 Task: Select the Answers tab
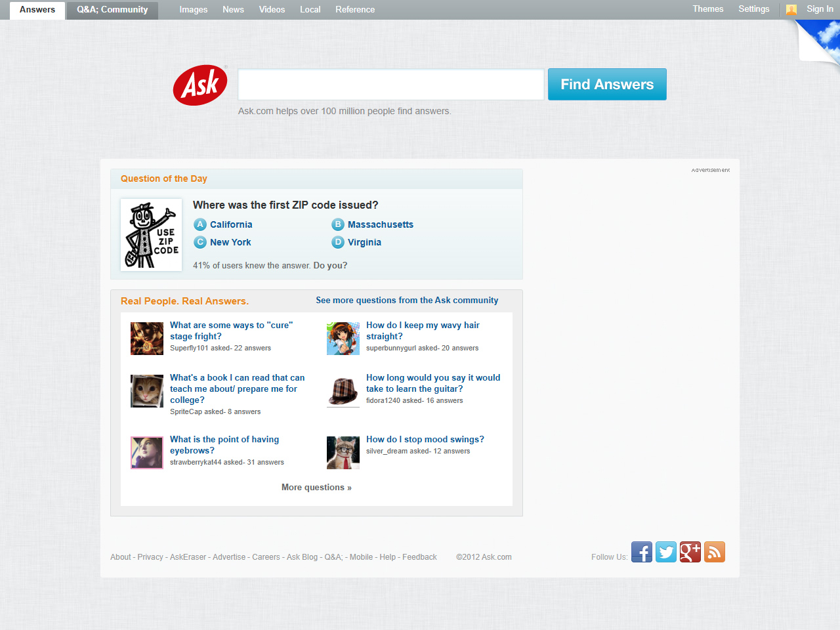coord(37,10)
